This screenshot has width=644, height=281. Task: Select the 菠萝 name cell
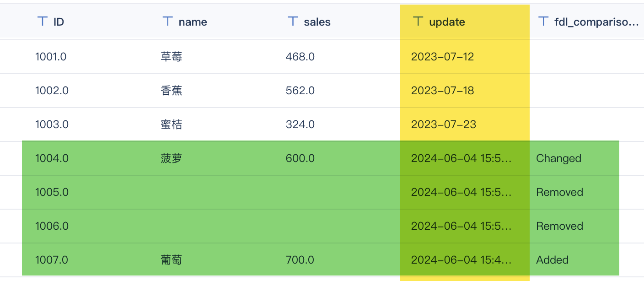pos(172,158)
